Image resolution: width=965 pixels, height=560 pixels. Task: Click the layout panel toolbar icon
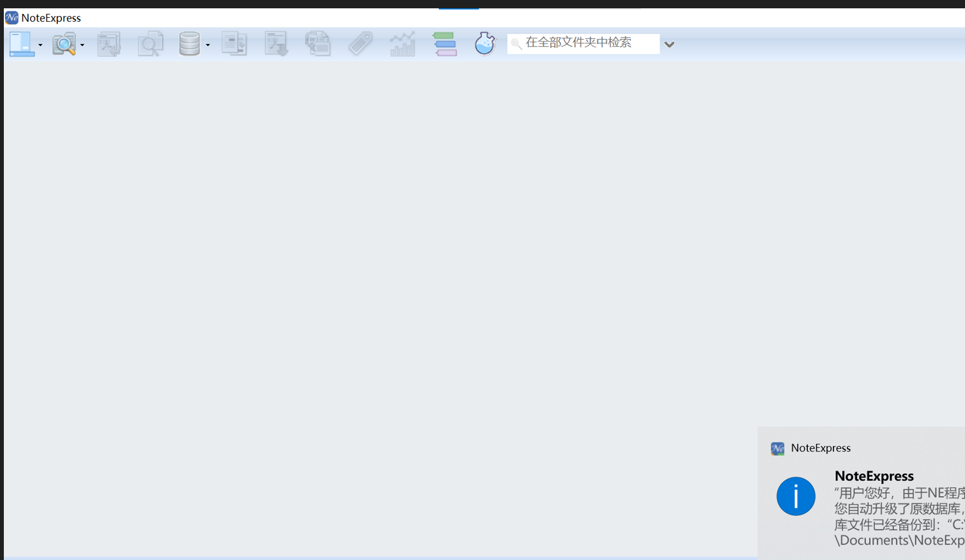(x=21, y=44)
